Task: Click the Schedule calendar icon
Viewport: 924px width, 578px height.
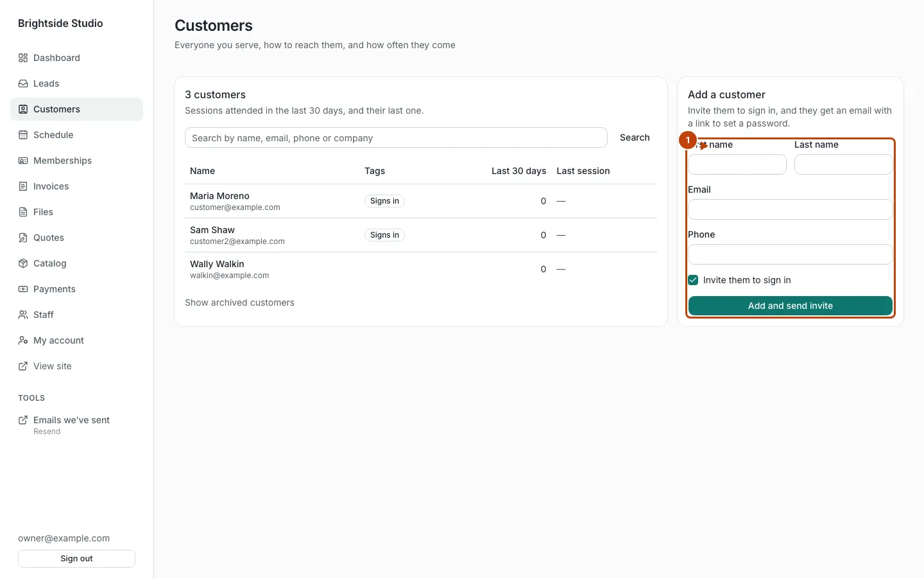Action: 23,135
